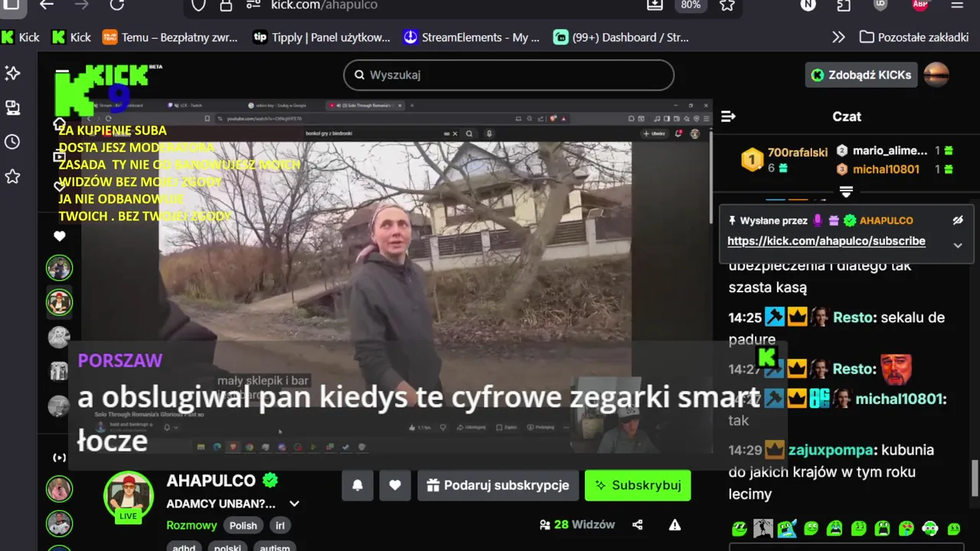Viewport: 980px width, 551px height.
Task: Collapse the chat panel with the arrow icon
Action: [x=728, y=116]
